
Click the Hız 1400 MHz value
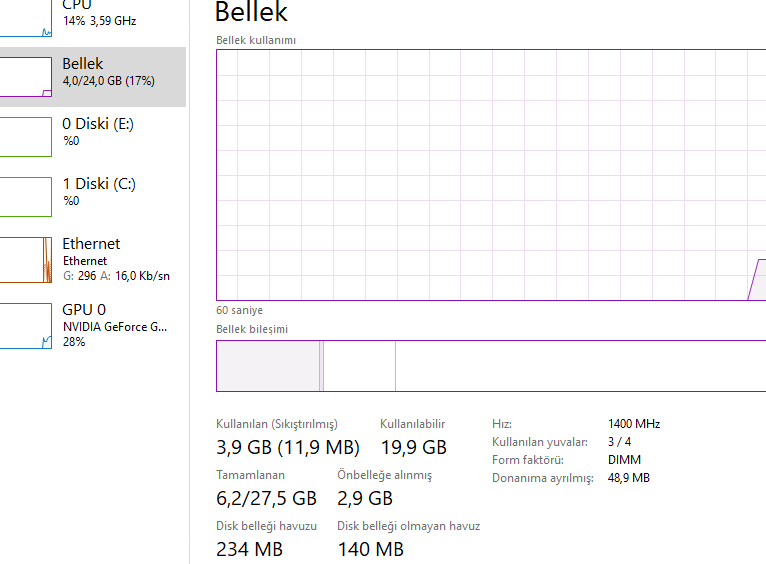pyautogui.click(x=634, y=424)
